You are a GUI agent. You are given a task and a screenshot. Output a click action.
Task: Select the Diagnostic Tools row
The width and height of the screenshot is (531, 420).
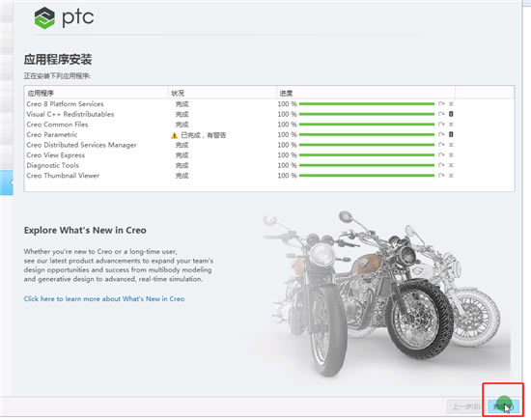(x=269, y=165)
